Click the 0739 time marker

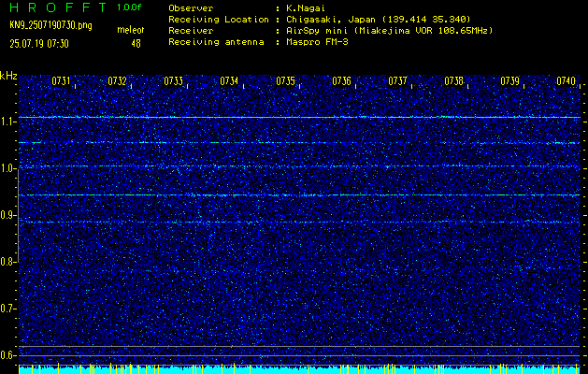click(x=510, y=81)
